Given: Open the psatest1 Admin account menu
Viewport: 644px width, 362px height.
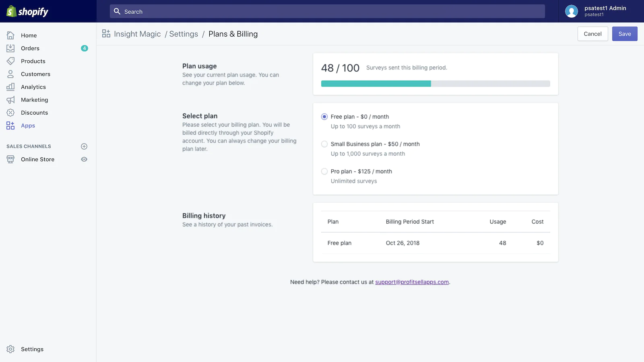Looking at the screenshot, I should (x=596, y=11).
